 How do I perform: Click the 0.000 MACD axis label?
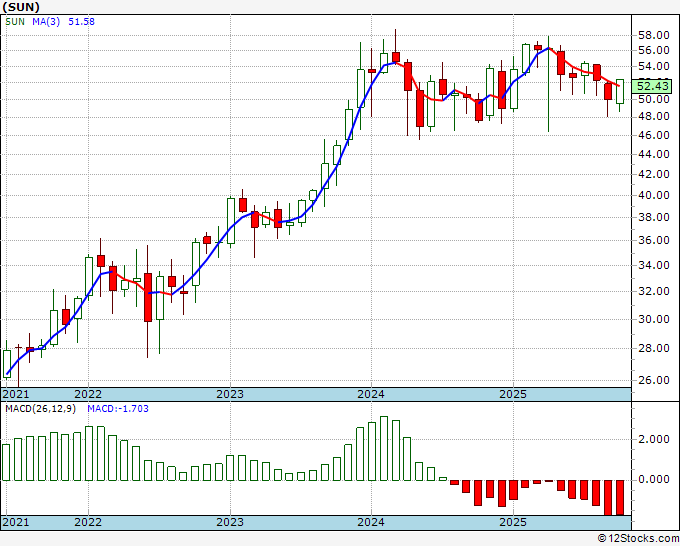pos(654,480)
